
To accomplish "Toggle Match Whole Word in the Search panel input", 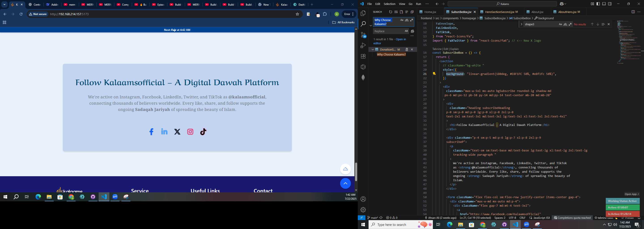I will pos(407,20).
